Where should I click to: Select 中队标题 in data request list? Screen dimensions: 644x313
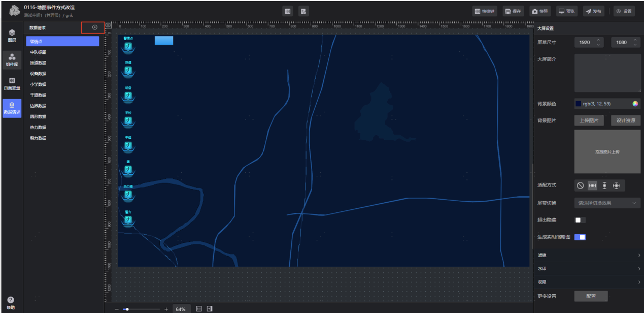tap(39, 52)
